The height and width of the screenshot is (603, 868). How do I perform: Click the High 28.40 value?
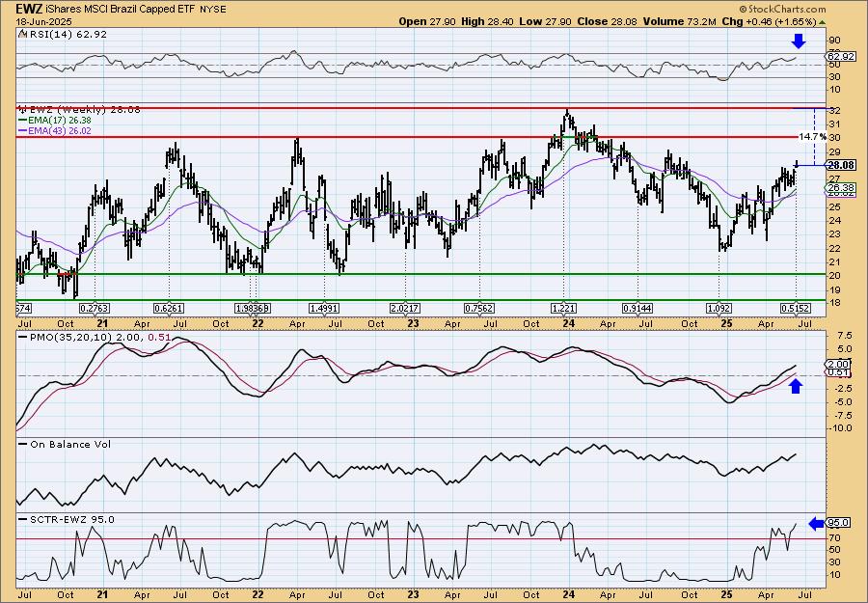[x=487, y=21]
